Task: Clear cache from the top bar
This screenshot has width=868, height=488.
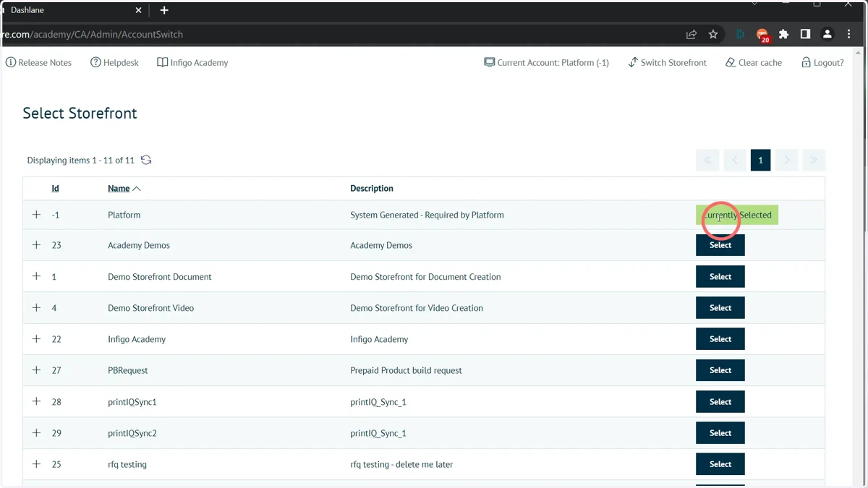Action: 754,63
